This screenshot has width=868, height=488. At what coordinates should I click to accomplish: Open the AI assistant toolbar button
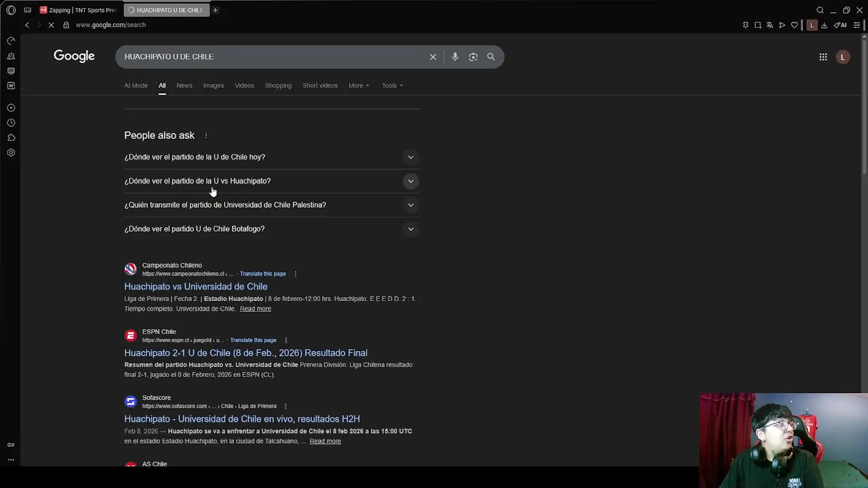click(841, 25)
